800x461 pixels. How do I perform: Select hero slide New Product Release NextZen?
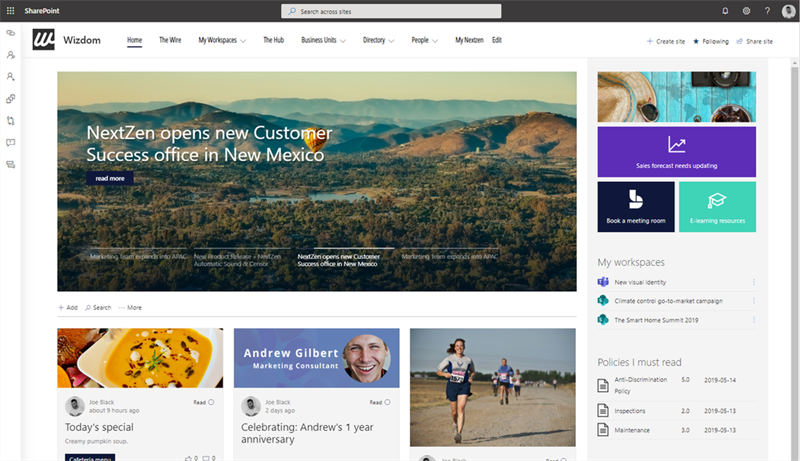[237, 260]
